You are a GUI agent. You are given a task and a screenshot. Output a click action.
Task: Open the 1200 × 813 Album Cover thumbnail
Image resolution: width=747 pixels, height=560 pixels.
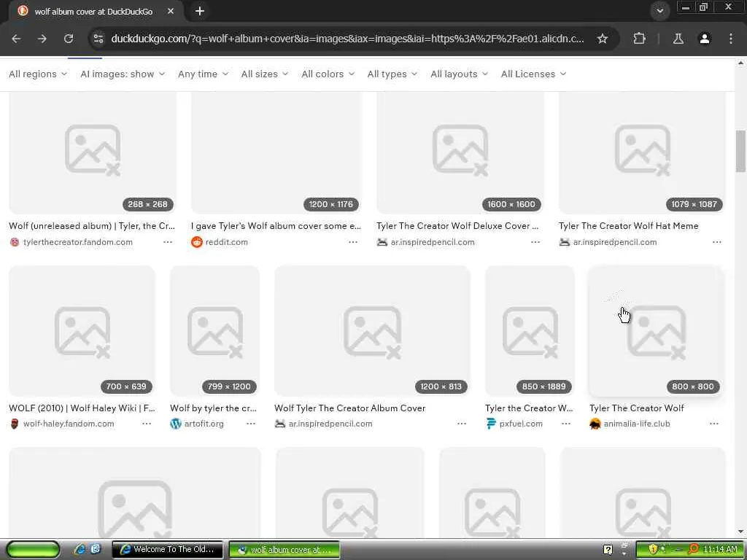(x=372, y=331)
